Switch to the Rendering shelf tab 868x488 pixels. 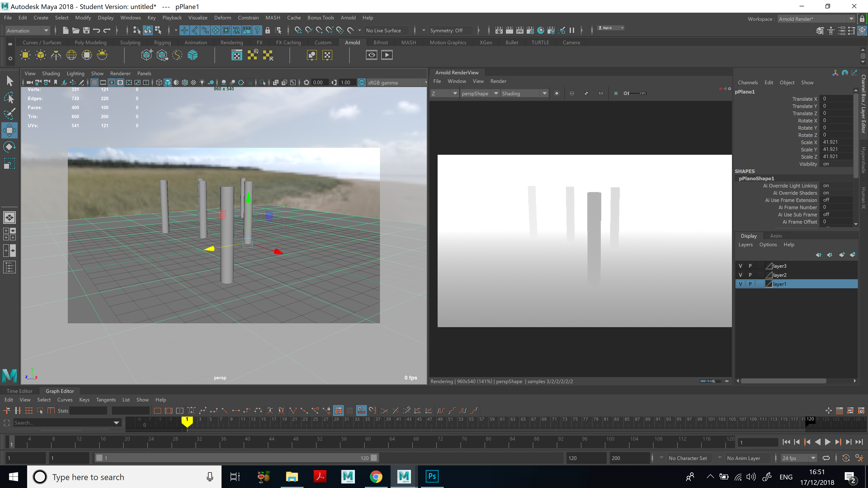coord(232,42)
